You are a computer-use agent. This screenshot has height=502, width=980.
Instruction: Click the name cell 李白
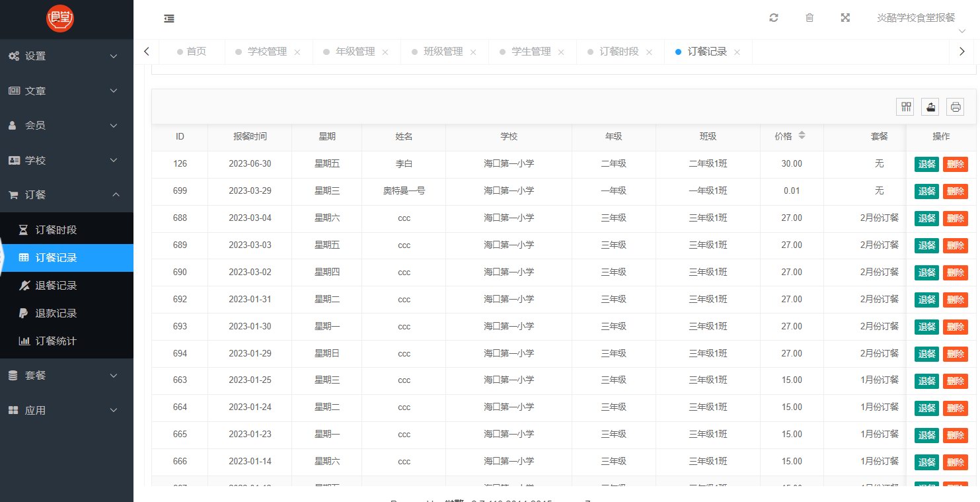click(x=404, y=163)
